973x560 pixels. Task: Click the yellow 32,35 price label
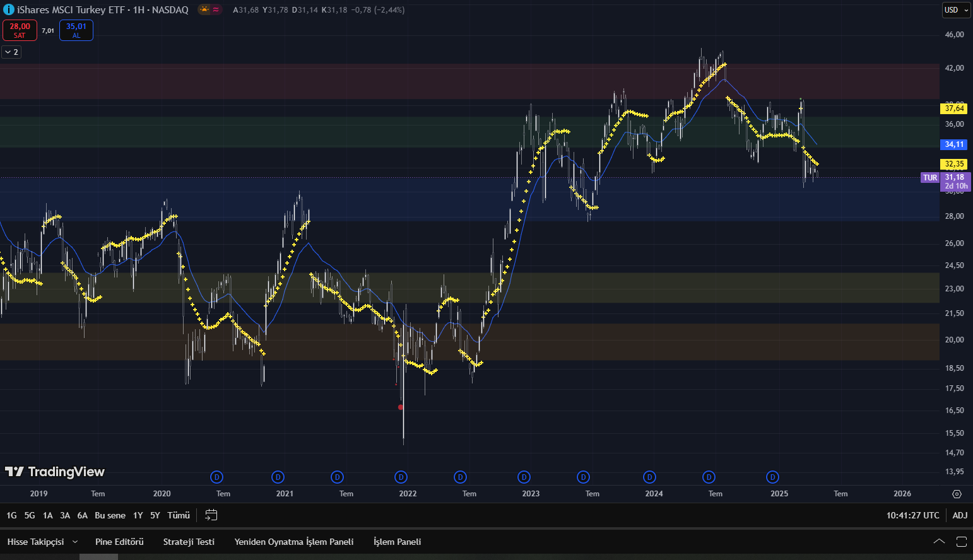954,164
